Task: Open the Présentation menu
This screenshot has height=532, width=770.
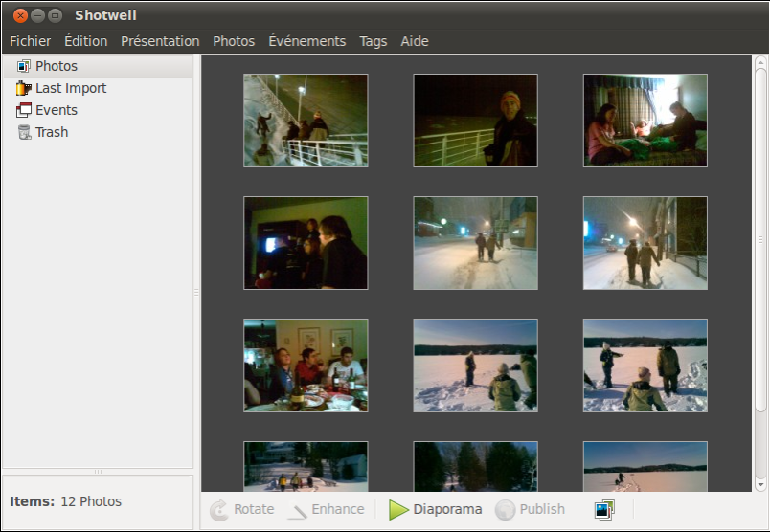Action: click(160, 41)
